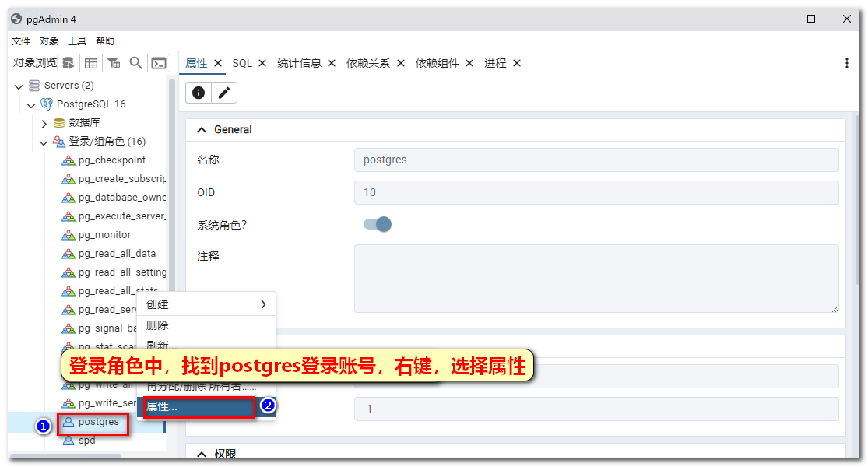Launch the PSQL Tool terminal icon
This screenshot has width=868, height=467.
[x=159, y=63]
